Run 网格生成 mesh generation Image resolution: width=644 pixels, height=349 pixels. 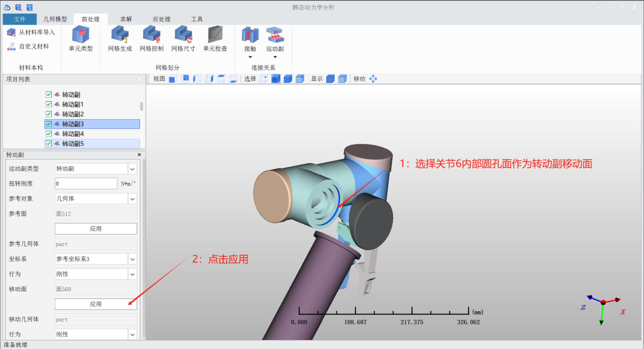pyautogui.click(x=120, y=39)
